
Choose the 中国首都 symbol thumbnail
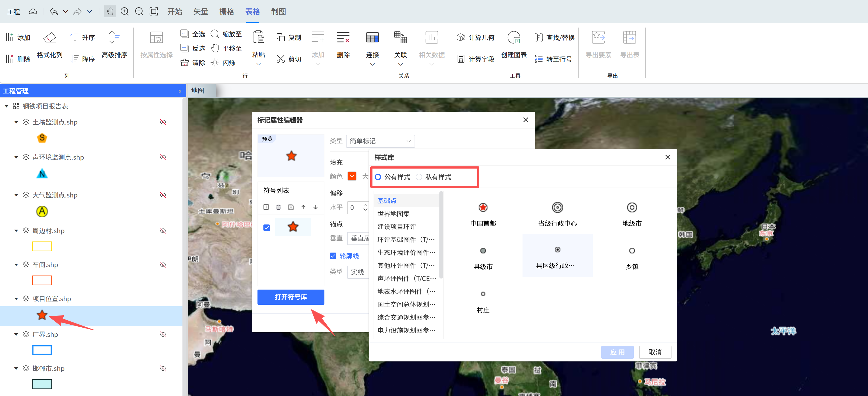483,208
